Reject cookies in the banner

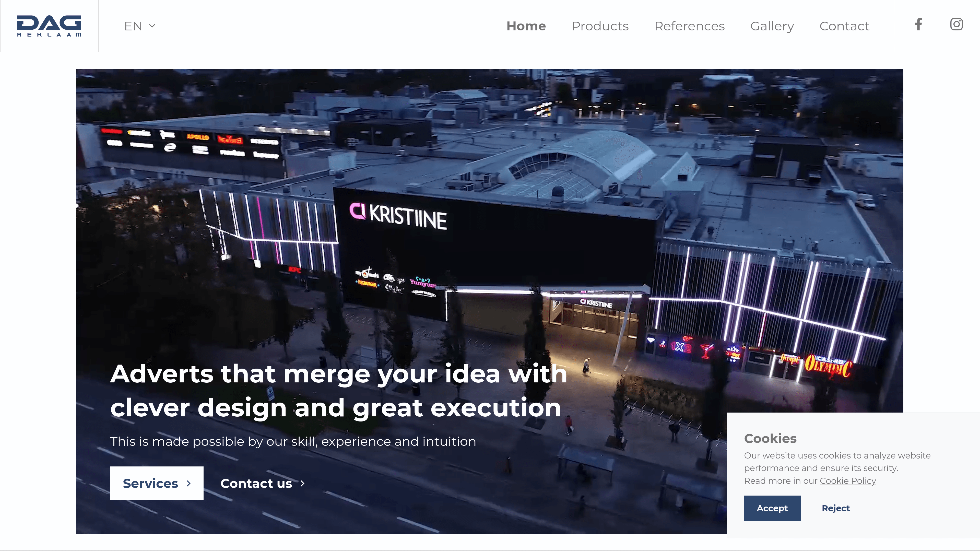(x=835, y=508)
